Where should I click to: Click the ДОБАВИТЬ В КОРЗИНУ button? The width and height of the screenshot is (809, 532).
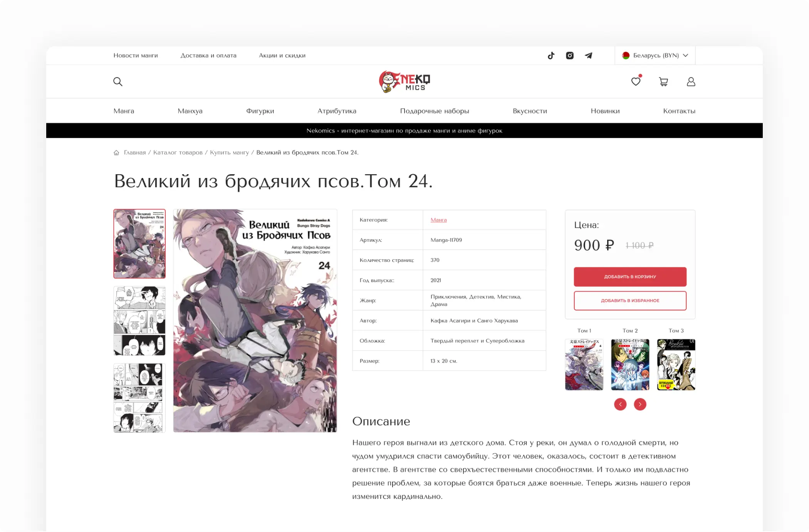pyautogui.click(x=630, y=277)
